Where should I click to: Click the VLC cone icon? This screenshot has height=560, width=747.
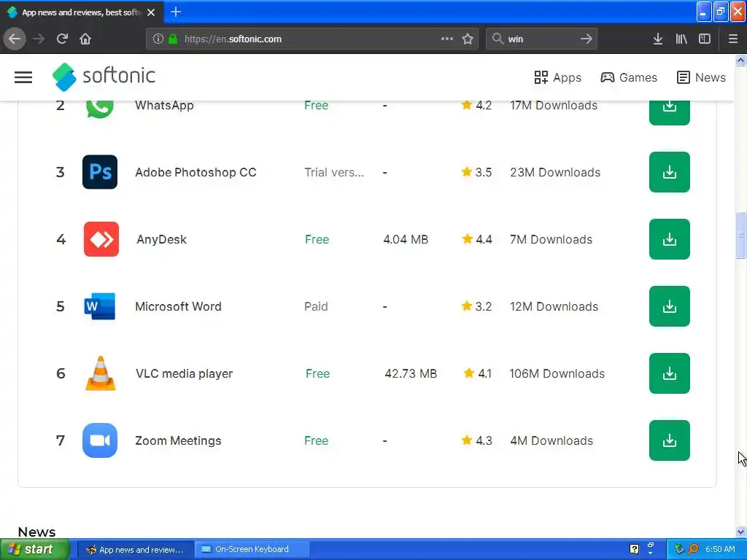click(x=101, y=373)
